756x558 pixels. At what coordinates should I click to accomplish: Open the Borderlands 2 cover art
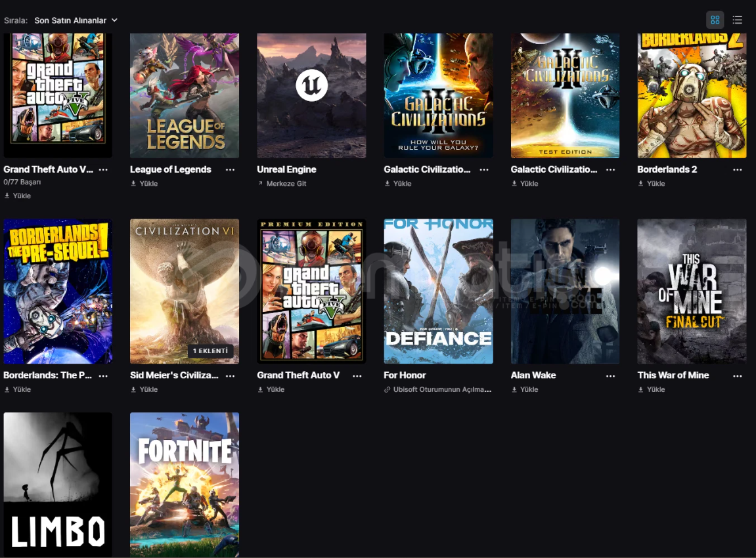click(692, 95)
